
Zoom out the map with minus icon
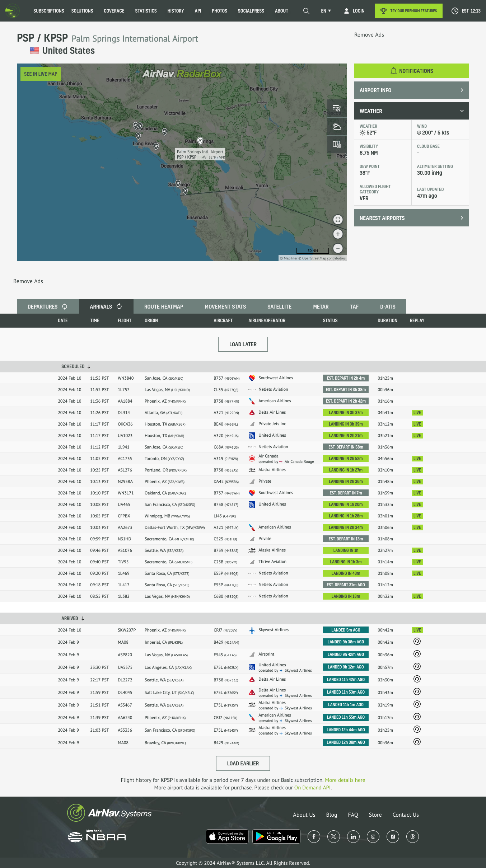click(x=338, y=248)
